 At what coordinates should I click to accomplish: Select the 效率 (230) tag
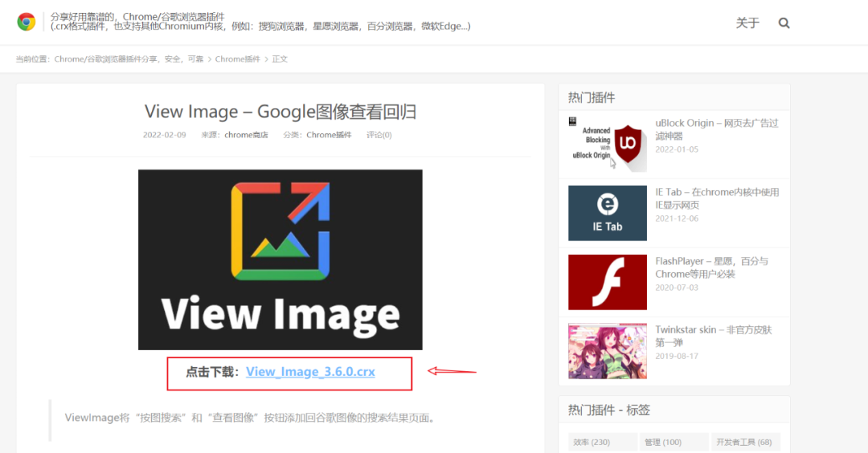point(592,442)
